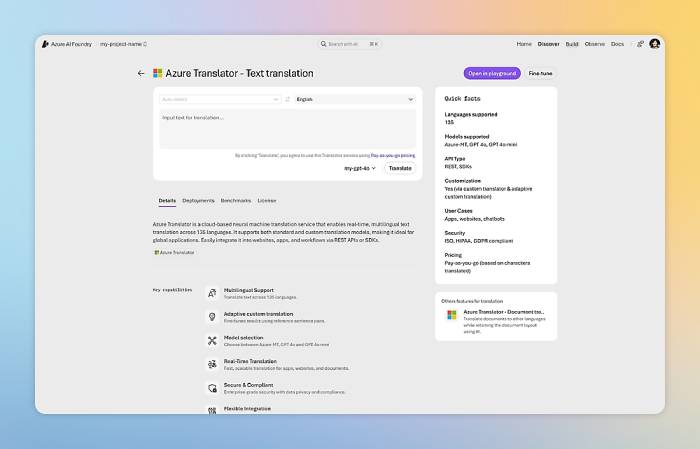The image size is (700, 449).
Task: Click the Model selection heading
Action: click(243, 337)
